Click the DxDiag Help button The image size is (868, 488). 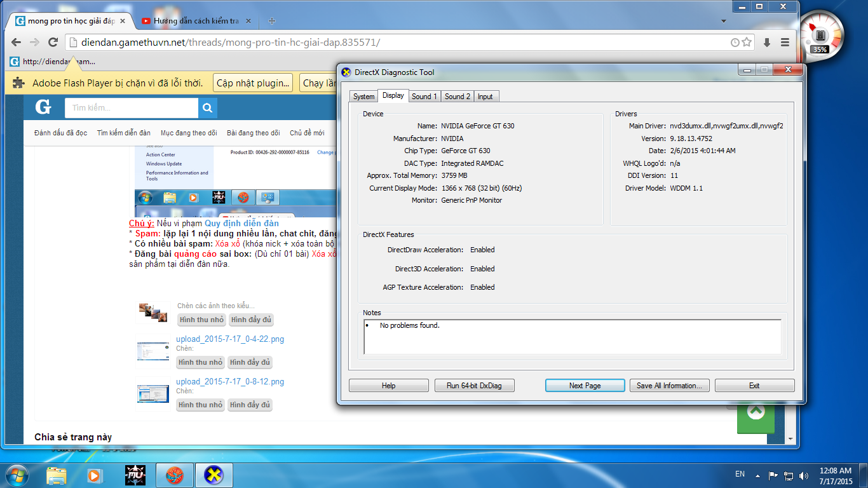coord(388,386)
